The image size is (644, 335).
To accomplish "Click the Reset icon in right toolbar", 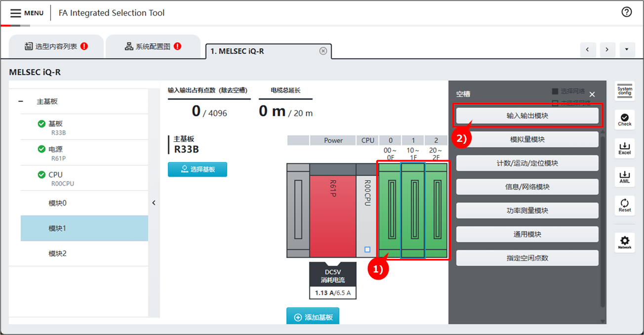I will point(624,205).
